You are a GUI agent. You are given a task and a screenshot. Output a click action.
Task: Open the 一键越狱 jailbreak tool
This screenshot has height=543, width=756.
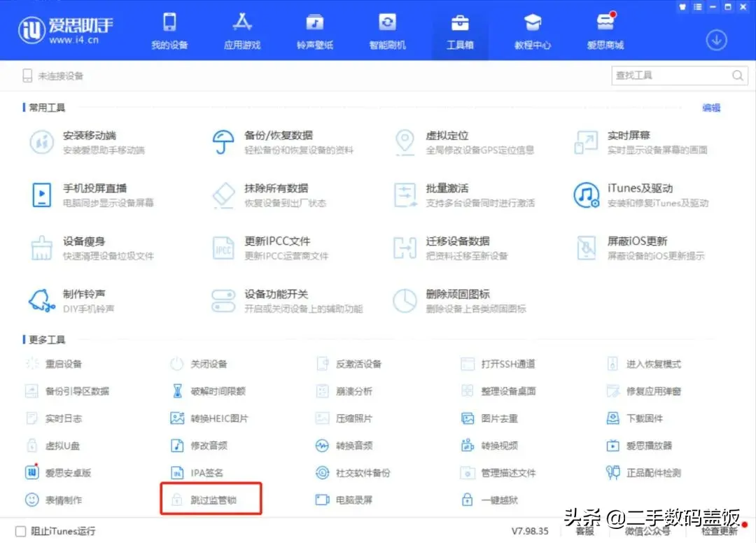[x=498, y=500]
